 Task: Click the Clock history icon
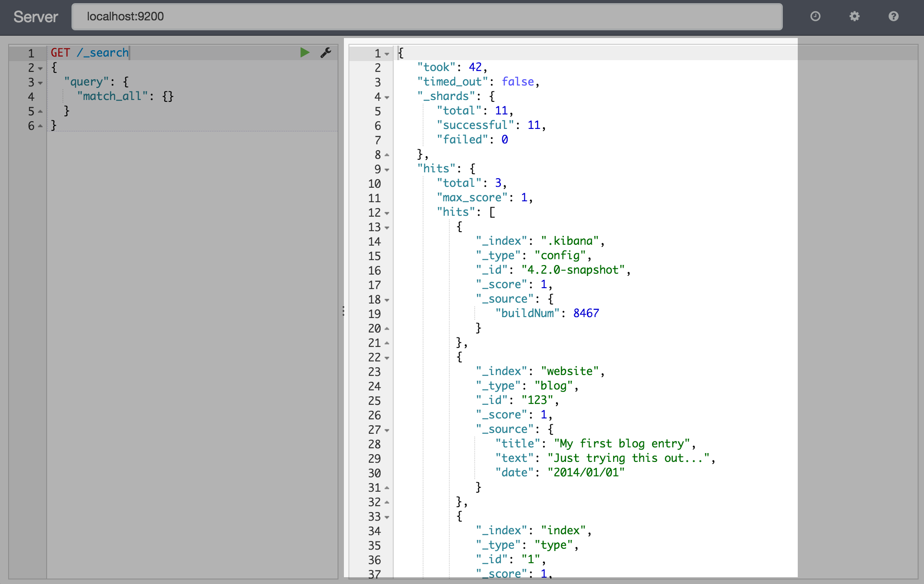(x=815, y=17)
